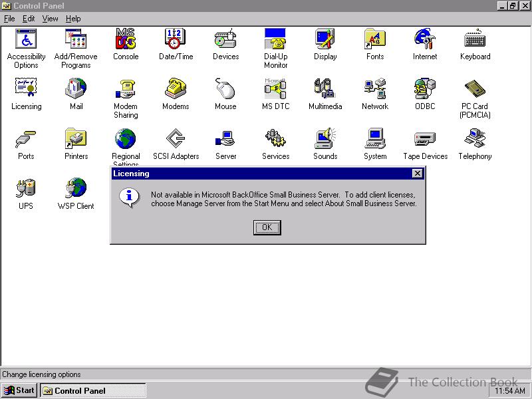This screenshot has width=532, height=399.
Task: Close the Licensing dialog with X
Action: coord(418,174)
